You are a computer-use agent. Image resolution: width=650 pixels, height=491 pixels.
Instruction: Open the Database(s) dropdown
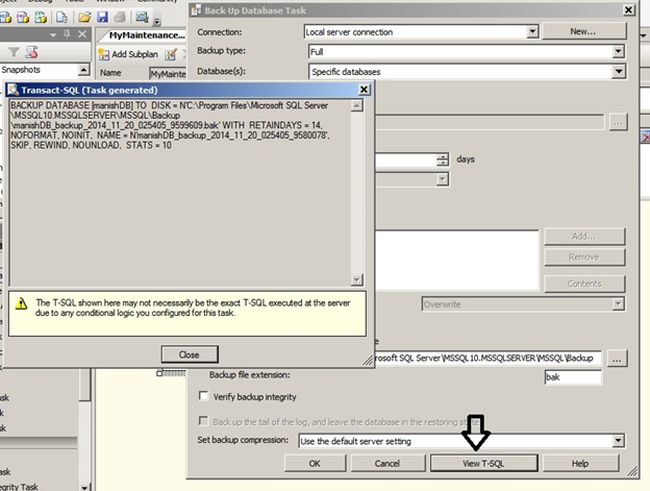click(x=618, y=71)
